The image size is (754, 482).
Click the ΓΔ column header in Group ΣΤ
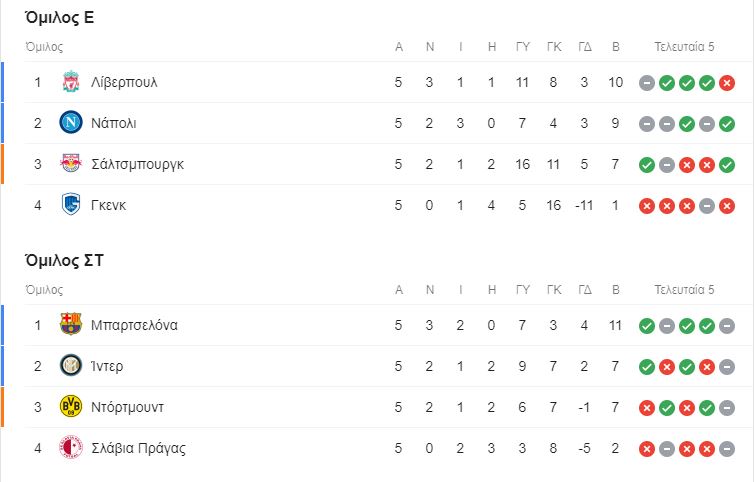(585, 290)
